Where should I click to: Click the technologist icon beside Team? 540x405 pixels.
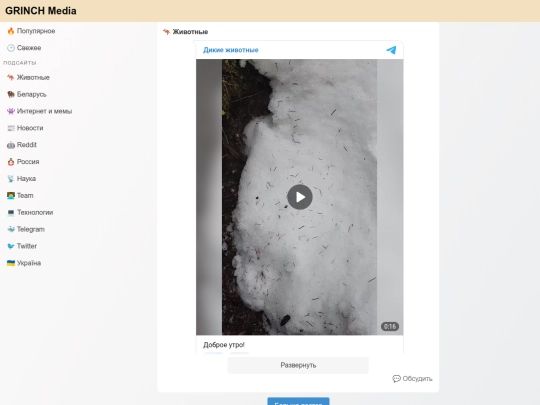point(11,196)
